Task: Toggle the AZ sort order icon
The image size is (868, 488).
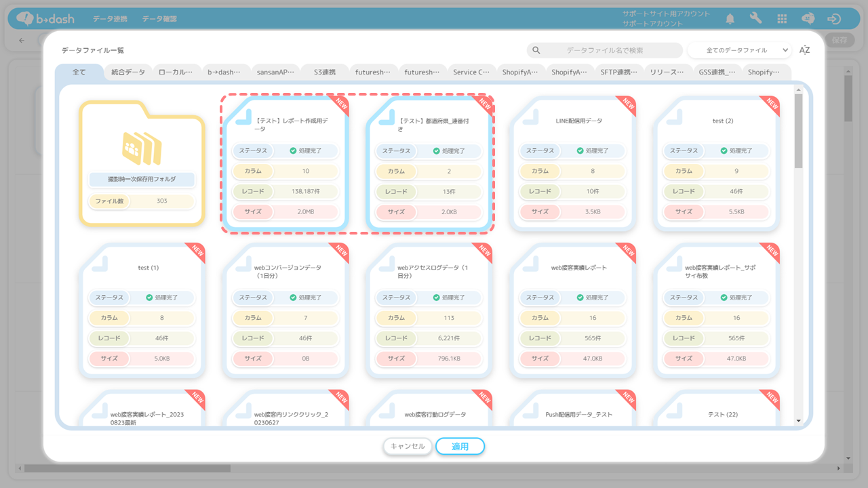Action: click(x=804, y=50)
